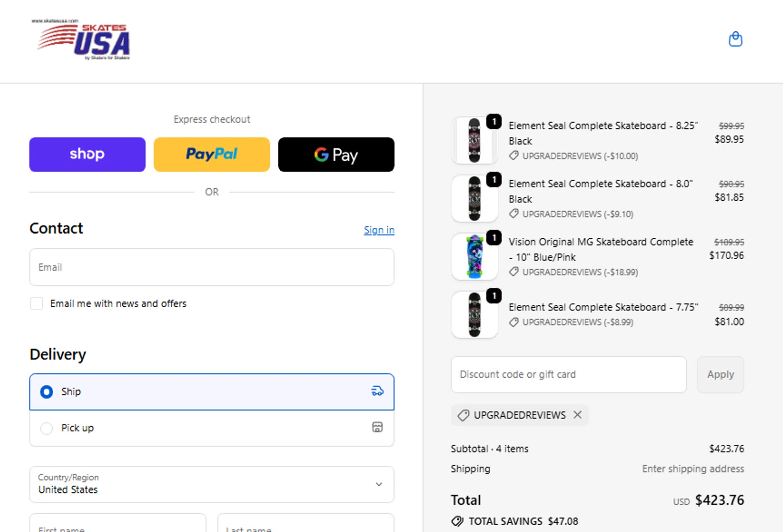Click the $81.85 discounted price
Image resolution: width=783 pixels, height=532 pixels.
pos(729,197)
